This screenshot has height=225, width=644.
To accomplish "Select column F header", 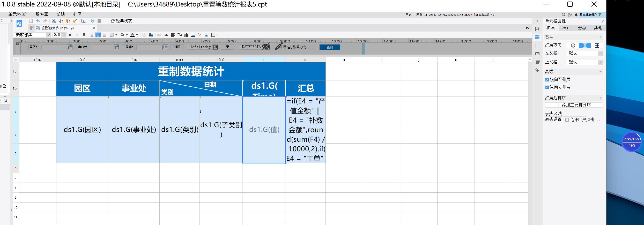I will (x=264, y=60).
